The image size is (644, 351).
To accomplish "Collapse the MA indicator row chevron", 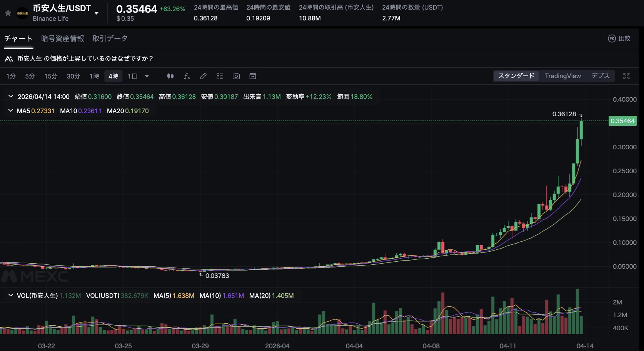I will 11,110.
